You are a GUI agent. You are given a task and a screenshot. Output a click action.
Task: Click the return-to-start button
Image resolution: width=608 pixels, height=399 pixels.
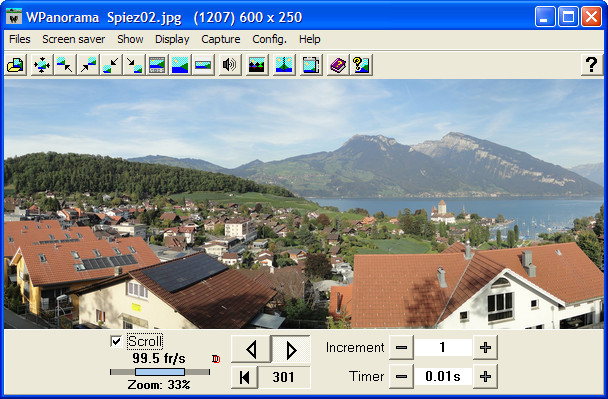click(x=244, y=377)
